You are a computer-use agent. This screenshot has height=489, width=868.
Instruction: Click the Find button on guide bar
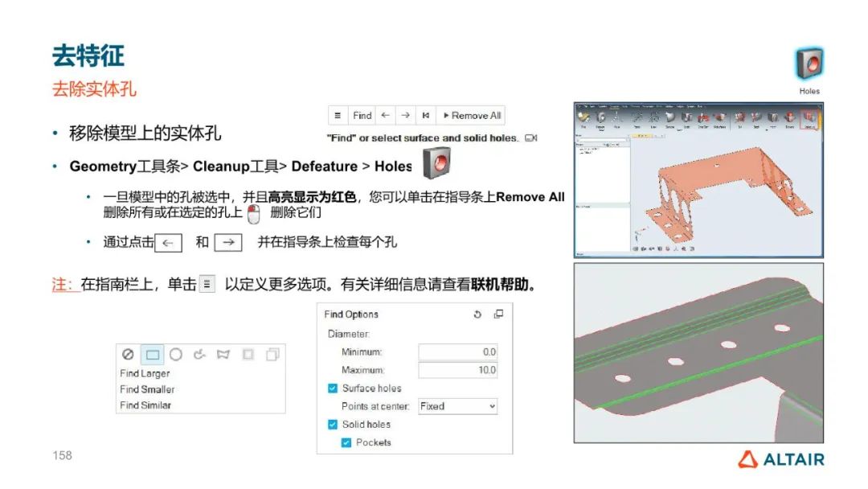click(x=362, y=115)
